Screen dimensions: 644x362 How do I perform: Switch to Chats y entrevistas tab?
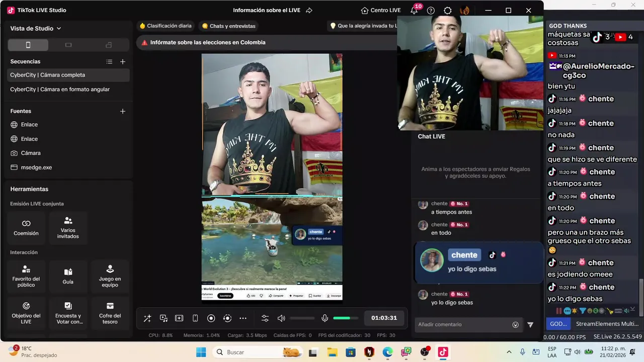[x=229, y=26]
